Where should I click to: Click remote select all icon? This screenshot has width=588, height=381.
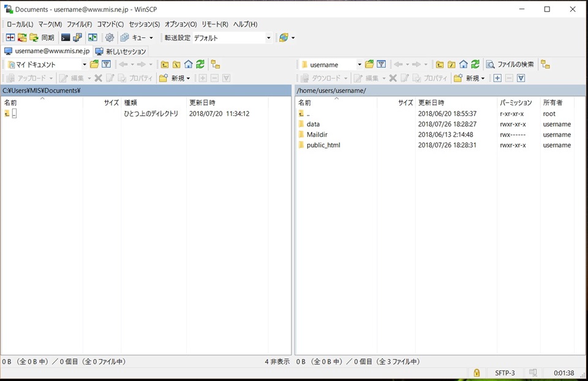tap(521, 78)
